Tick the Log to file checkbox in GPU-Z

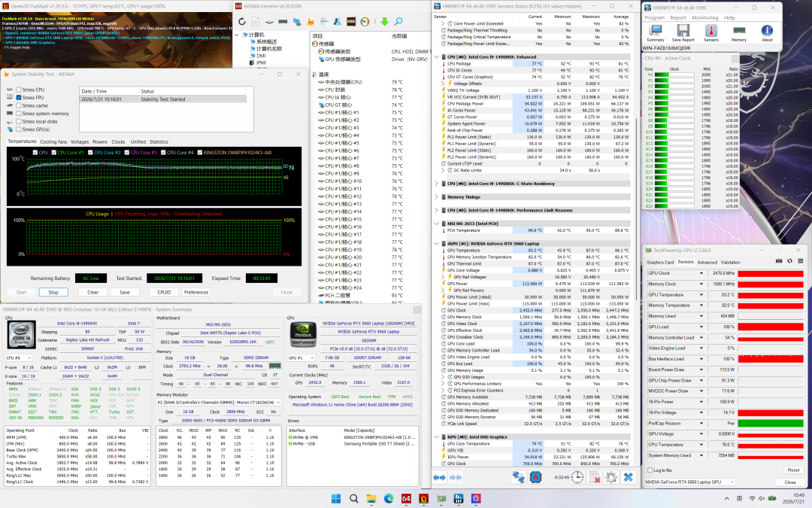(650, 470)
